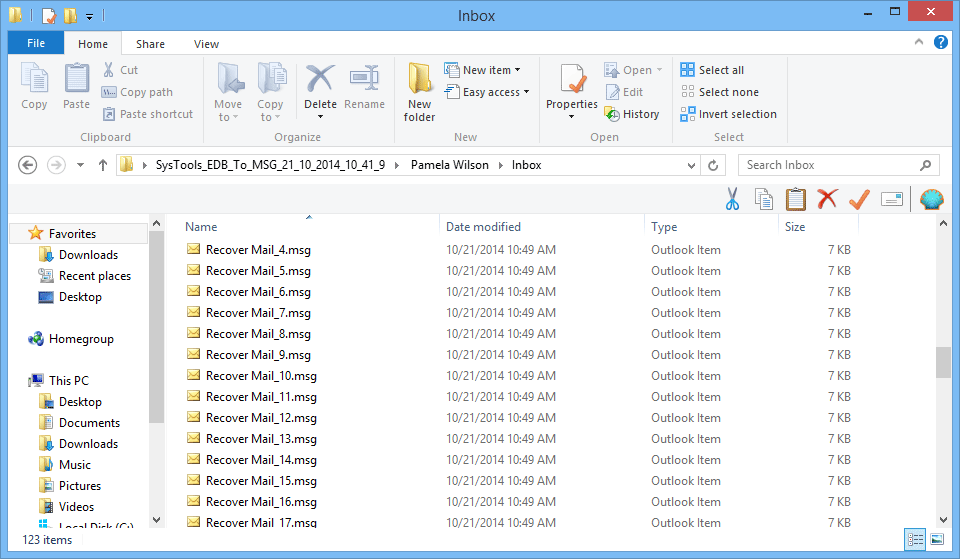Expand the address bar history dropdown
The width and height of the screenshot is (960, 559).
point(691,165)
